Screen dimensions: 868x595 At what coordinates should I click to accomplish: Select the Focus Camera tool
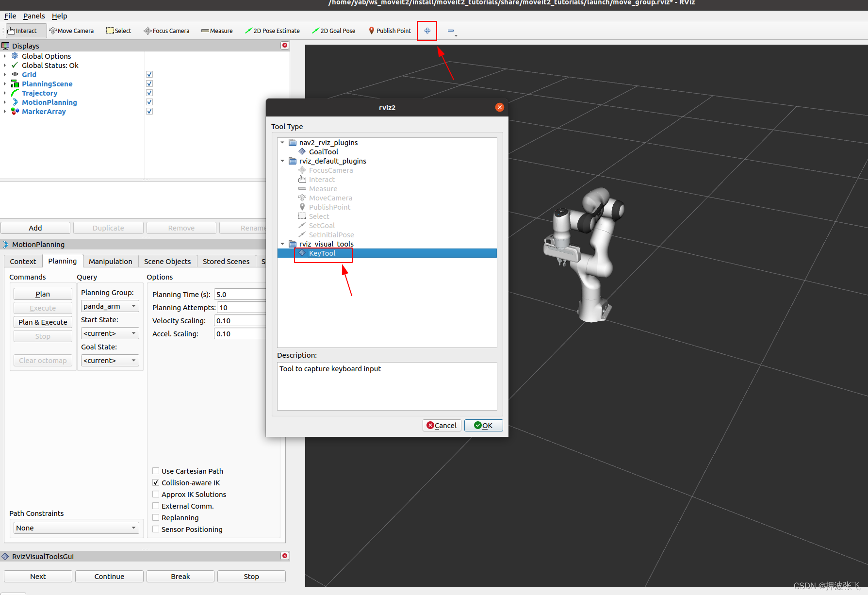tap(166, 31)
